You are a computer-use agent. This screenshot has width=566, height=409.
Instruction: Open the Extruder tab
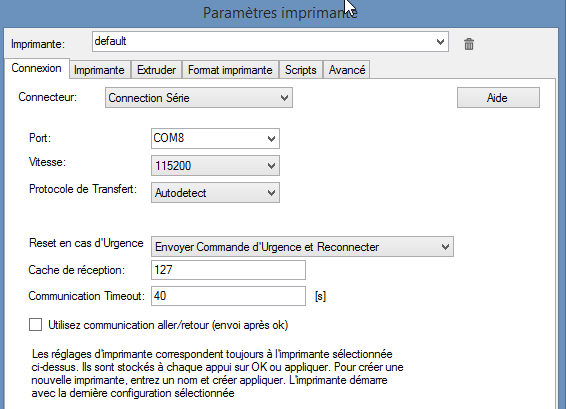(x=157, y=70)
